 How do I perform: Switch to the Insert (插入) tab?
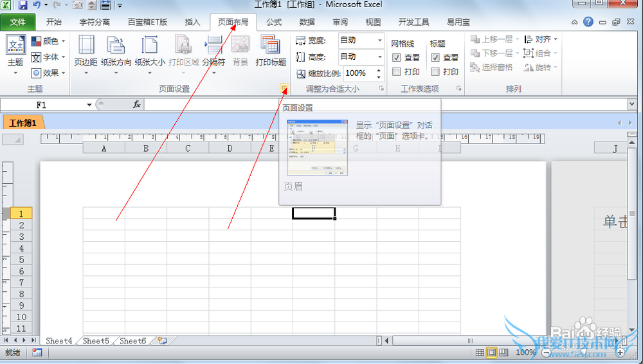click(x=192, y=22)
